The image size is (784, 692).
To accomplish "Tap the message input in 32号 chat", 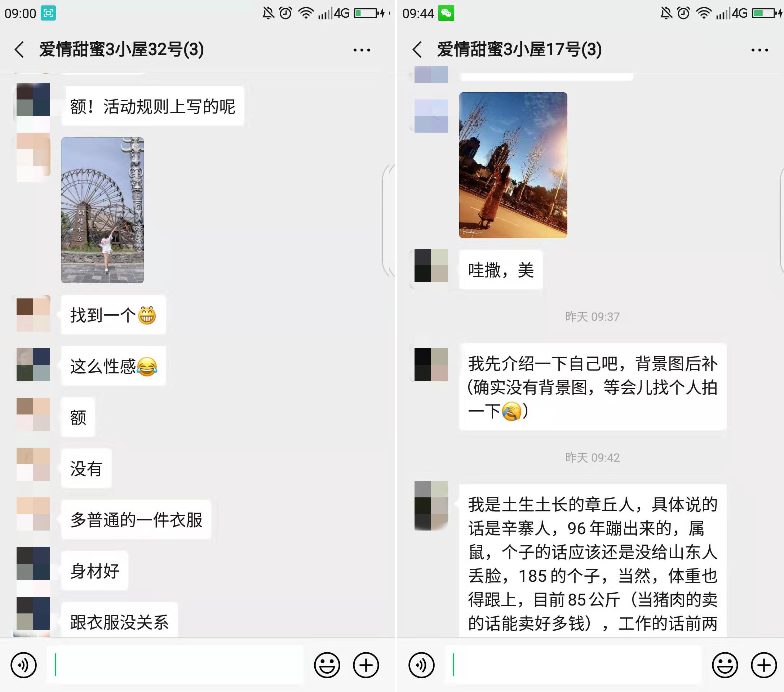I will (175, 665).
